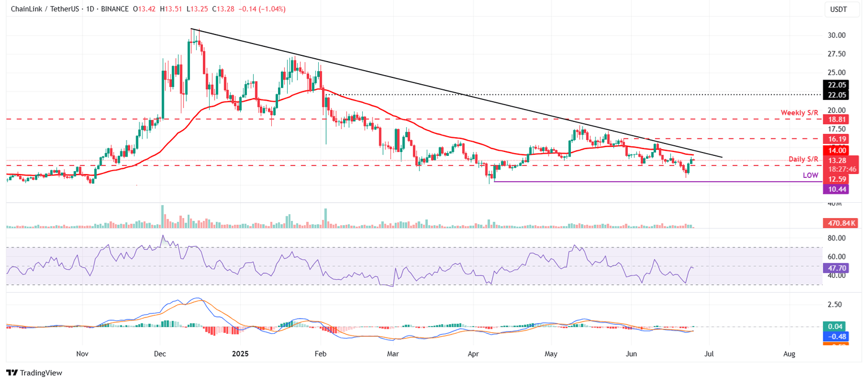Select the purple LOW support line

point(622,181)
